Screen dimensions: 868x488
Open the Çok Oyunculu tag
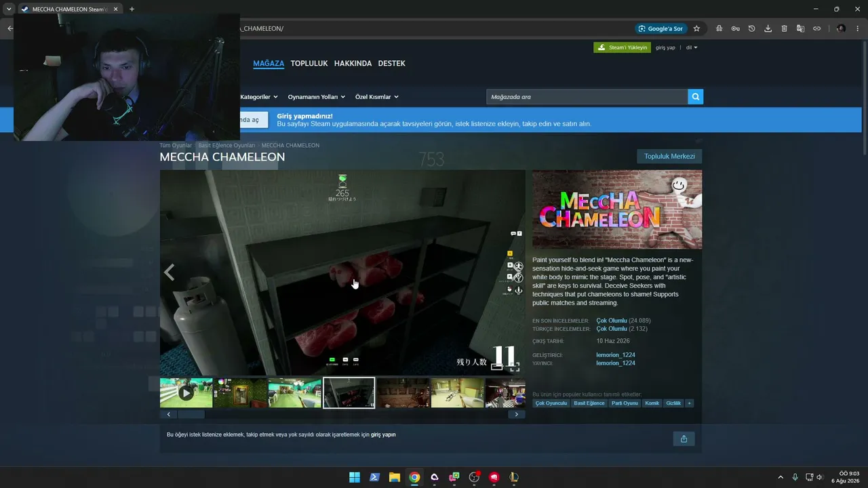click(x=551, y=403)
